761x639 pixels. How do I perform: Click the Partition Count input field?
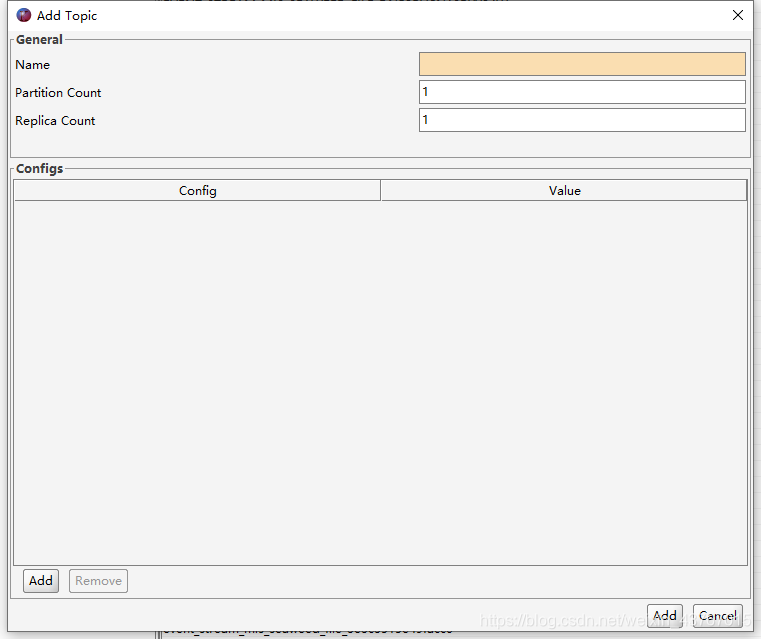point(582,92)
